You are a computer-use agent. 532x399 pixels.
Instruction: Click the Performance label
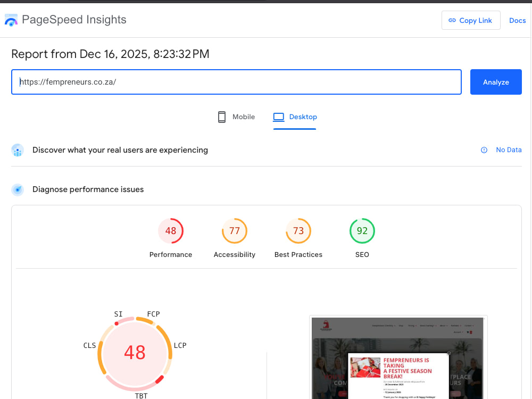(171, 254)
